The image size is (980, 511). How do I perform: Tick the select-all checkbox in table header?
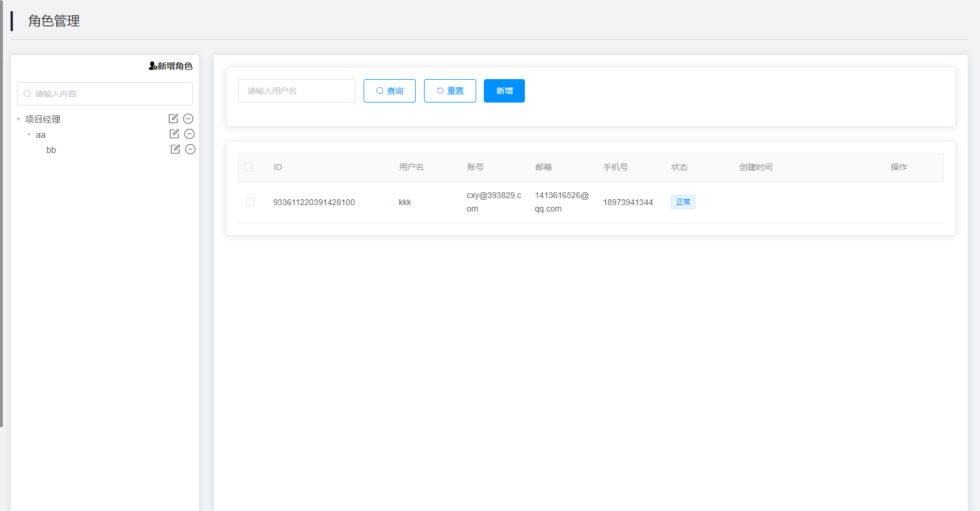pos(249,167)
